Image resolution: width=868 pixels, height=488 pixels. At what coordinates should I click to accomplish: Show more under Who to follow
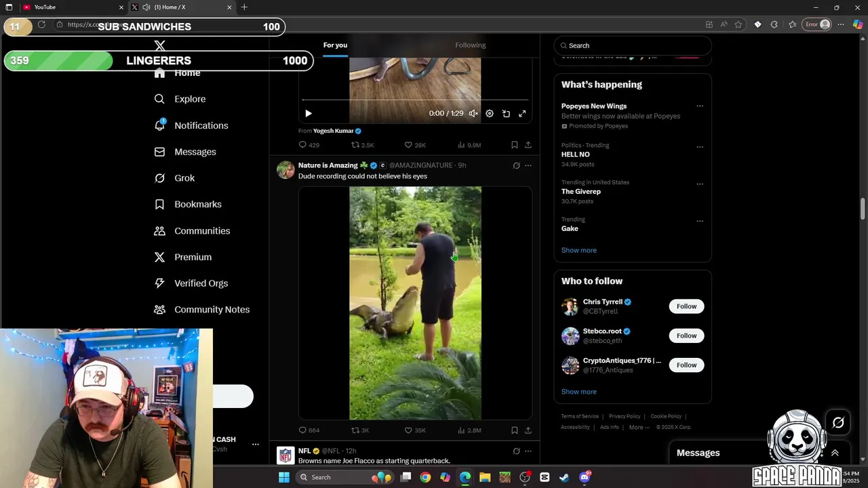(579, 392)
